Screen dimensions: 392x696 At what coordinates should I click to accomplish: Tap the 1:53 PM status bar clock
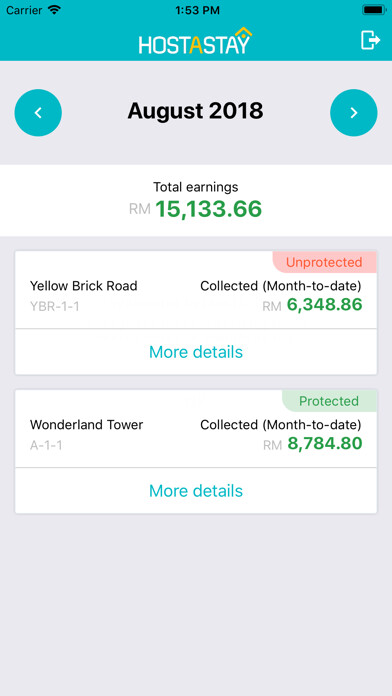point(198,10)
